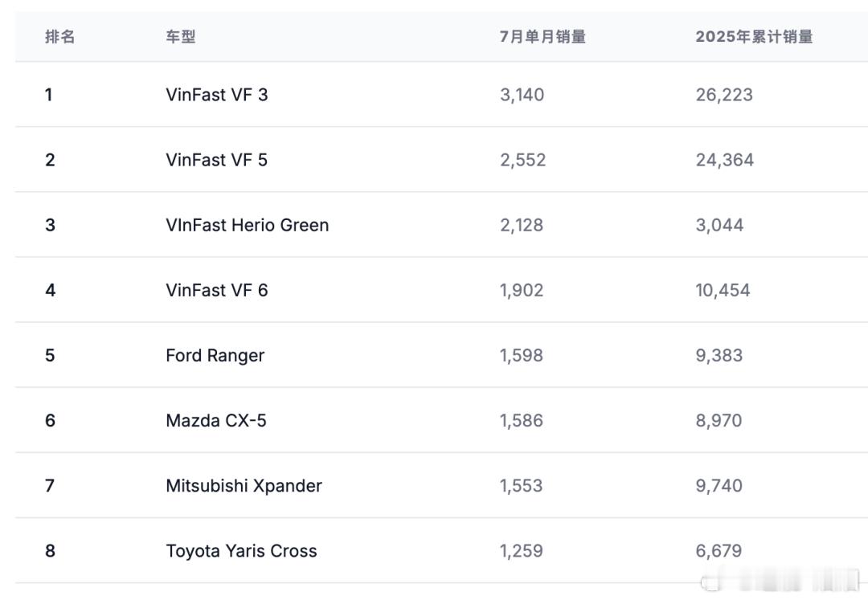The image size is (868, 600).
Task: Select the monthly sales figure 2,128
Action: (522, 225)
